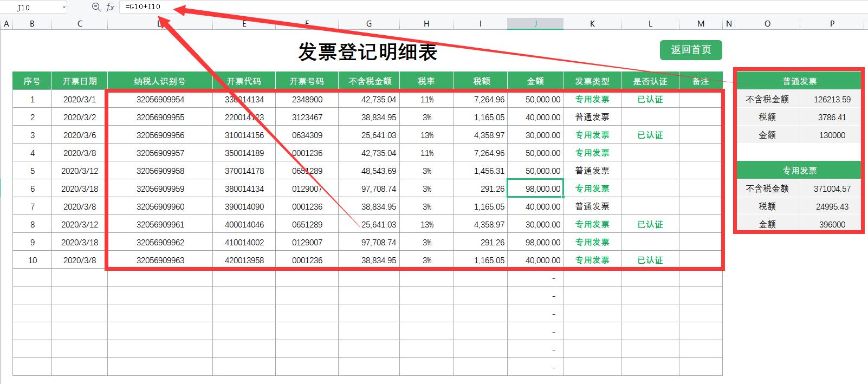Click invoice code 220014123
The height and width of the screenshot is (384, 868).
click(244, 117)
